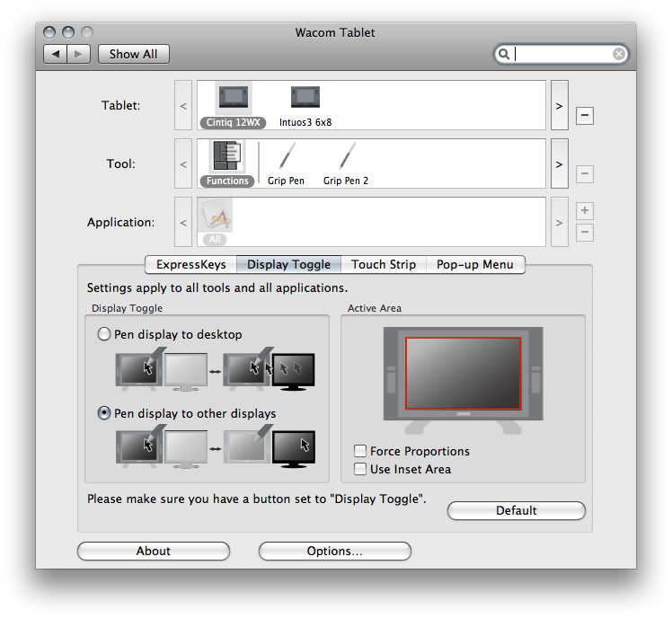This screenshot has width=672, height=618.
Task: Click the Active Area display preview
Action: click(463, 381)
